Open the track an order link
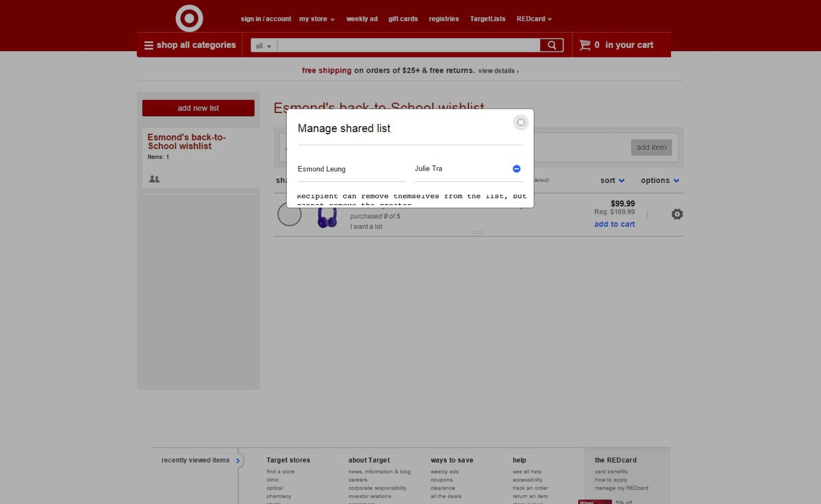Screen dimensions: 821x504 click(x=530, y=488)
